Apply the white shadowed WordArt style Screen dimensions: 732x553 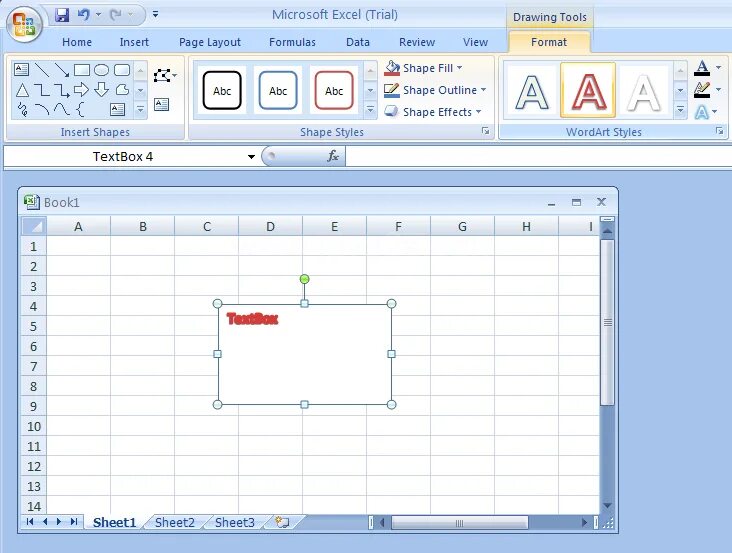(644, 91)
